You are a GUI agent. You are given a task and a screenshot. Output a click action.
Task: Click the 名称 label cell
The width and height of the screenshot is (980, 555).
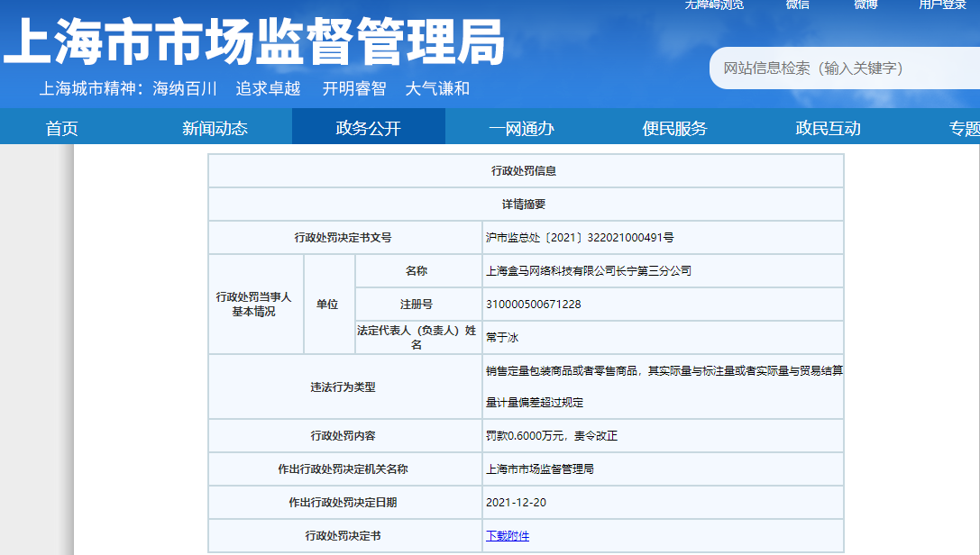pos(417,271)
